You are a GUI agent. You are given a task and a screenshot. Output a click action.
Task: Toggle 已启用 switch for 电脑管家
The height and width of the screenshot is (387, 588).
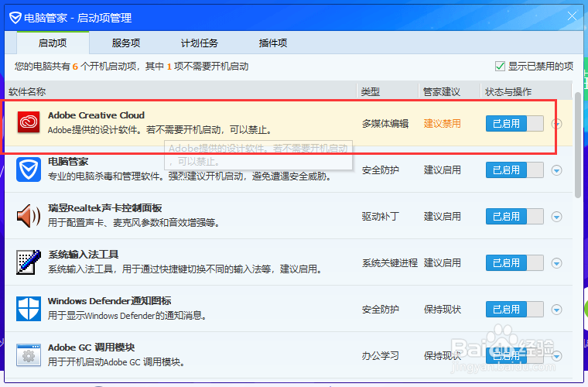point(514,170)
